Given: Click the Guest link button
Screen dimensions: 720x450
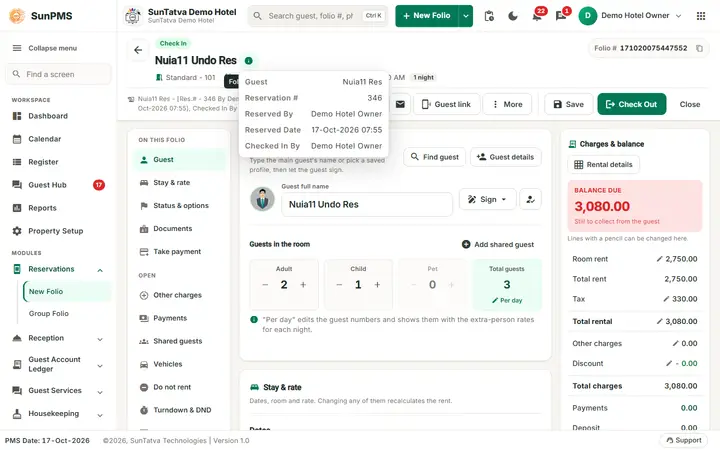Looking at the screenshot, I should (446, 104).
